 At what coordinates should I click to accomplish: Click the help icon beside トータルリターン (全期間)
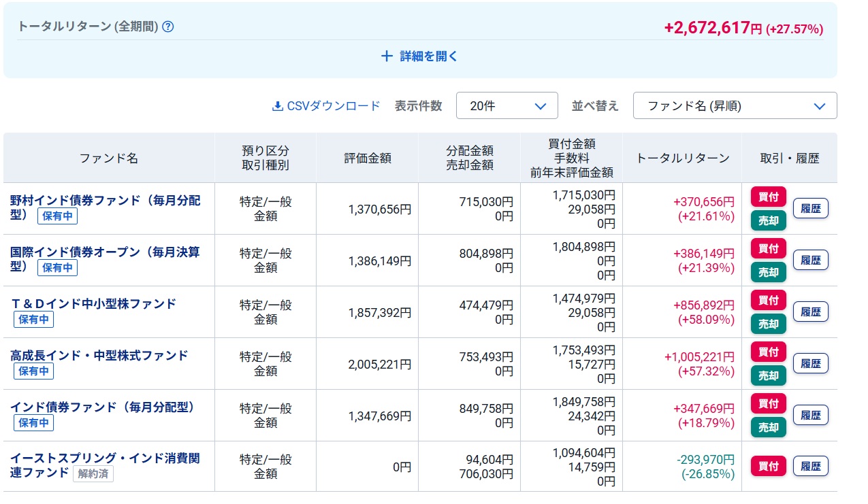click(168, 27)
